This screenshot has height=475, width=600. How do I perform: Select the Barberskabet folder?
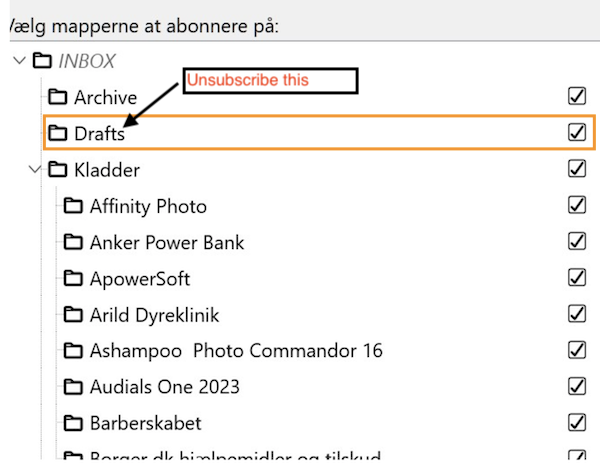coord(145,423)
